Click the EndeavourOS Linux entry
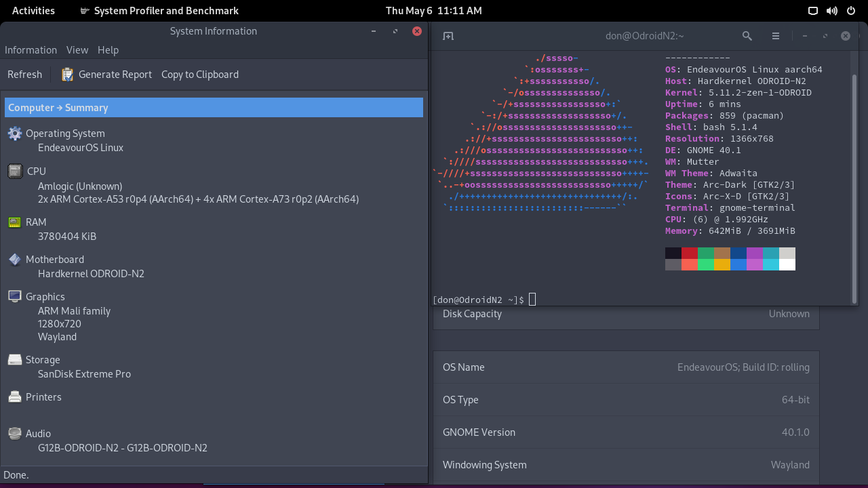 coord(81,148)
